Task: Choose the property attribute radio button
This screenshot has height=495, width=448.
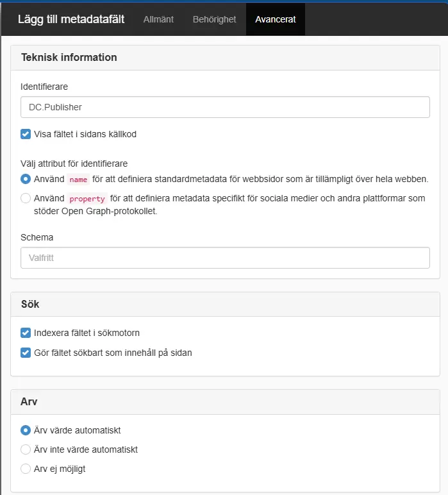Action: point(26,198)
